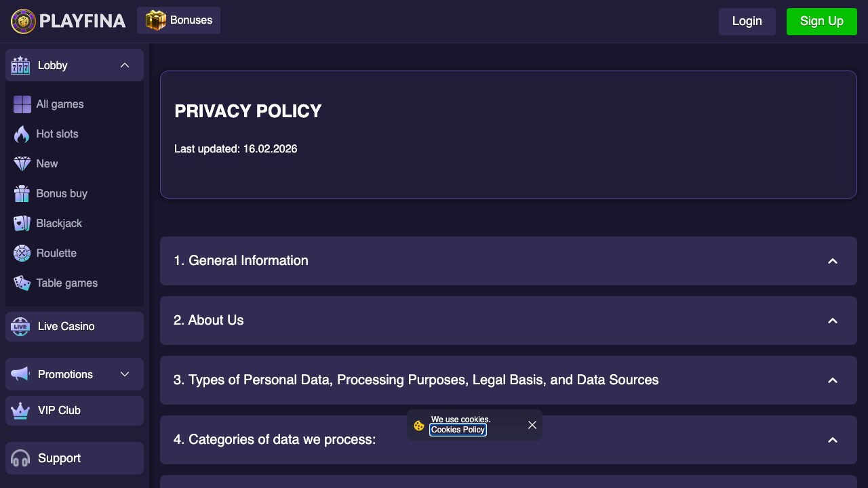Open the Roulette category
This screenshot has height=488, width=868.
(x=75, y=253)
